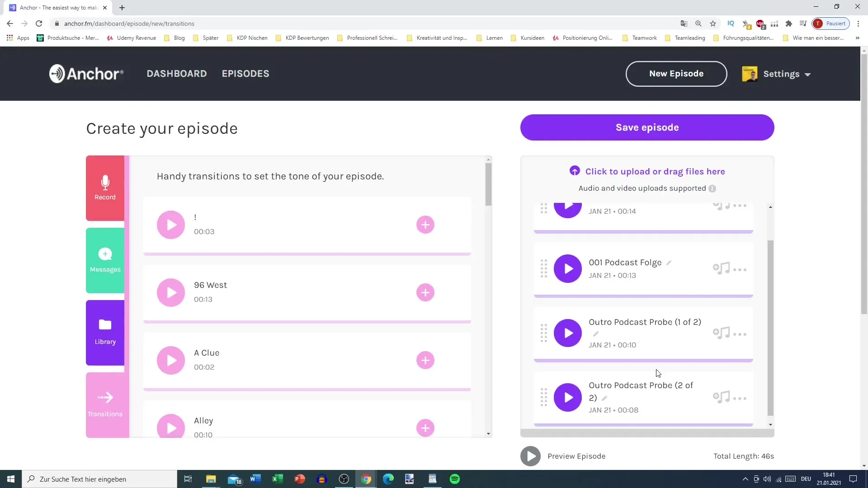The height and width of the screenshot is (488, 868).
Task: Grab drag handle of '001 Podcast Folge'
Action: pos(544,269)
